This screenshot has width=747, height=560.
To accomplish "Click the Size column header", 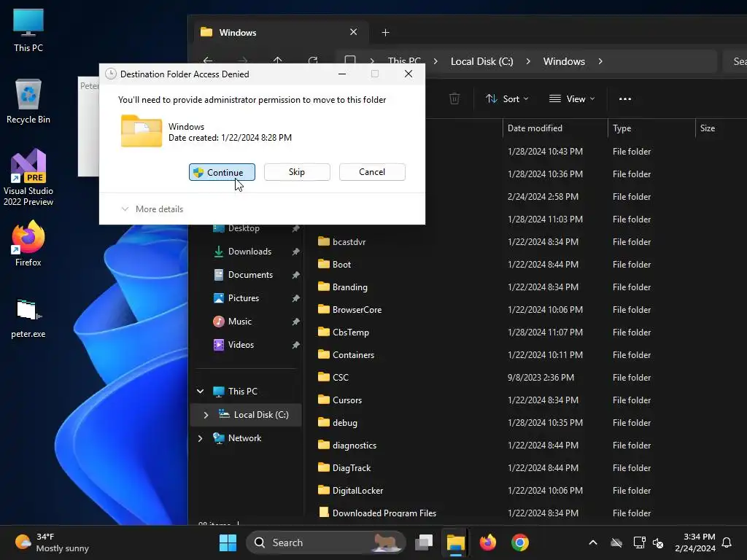I will tap(721, 128).
